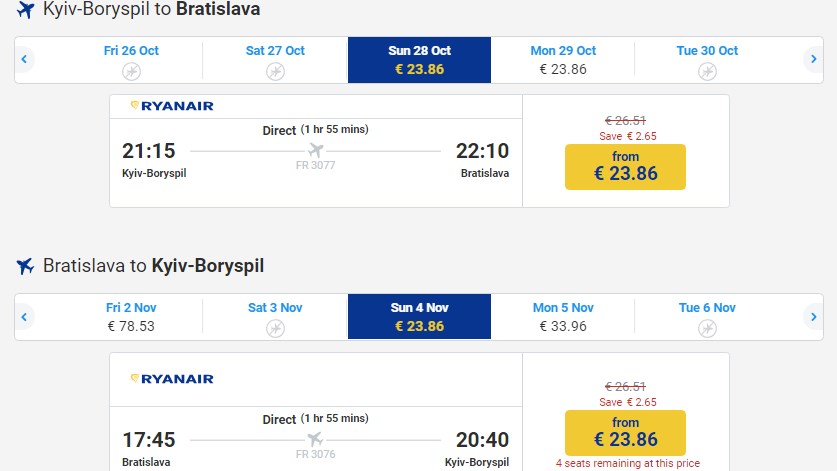The width and height of the screenshot is (837, 471).
Task: Click the no-flight icon under Tue 6 Nov
Action: [707, 327]
